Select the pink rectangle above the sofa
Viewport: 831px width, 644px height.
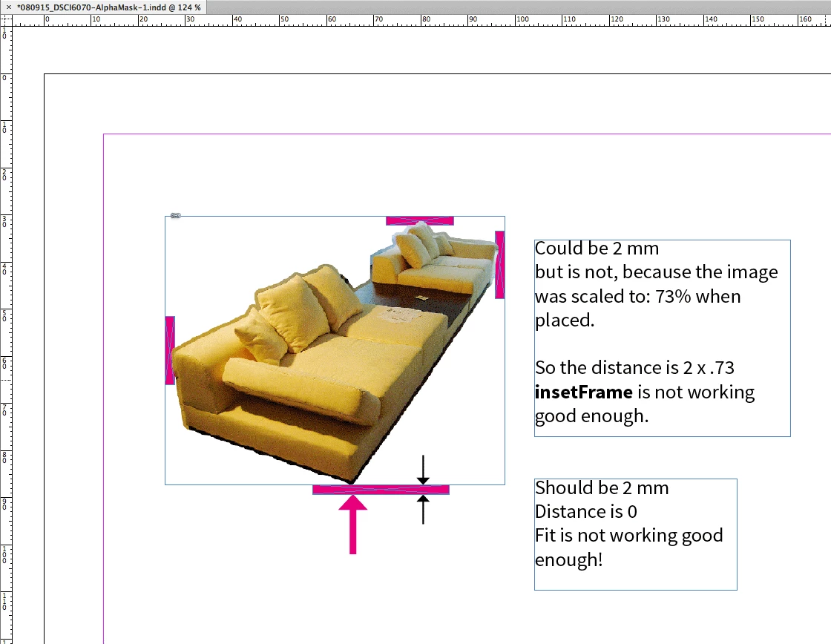click(x=420, y=220)
